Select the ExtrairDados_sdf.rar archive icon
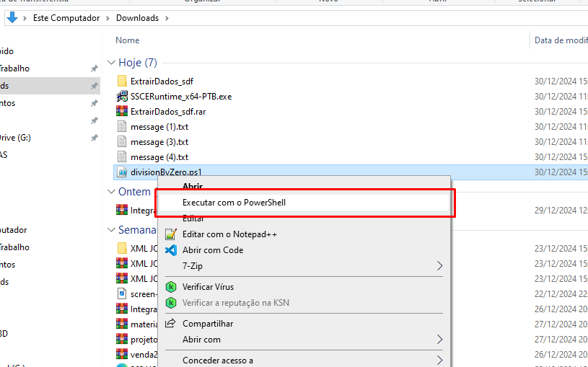The width and height of the screenshot is (588, 367). pos(122,111)
